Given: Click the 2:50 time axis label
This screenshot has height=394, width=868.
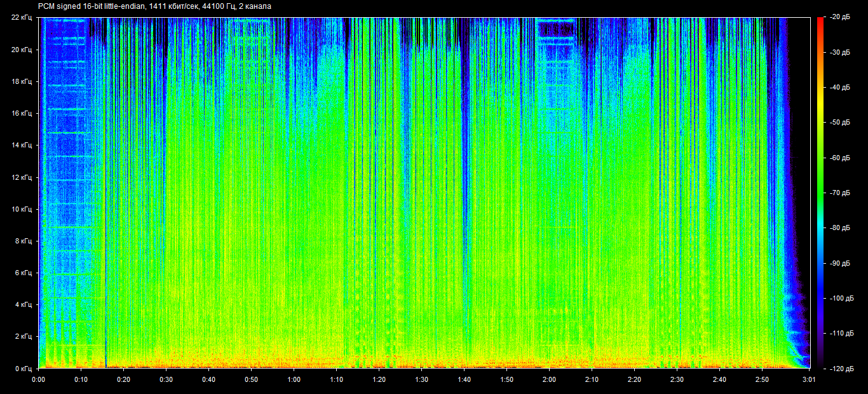Looking at the screenshot, I should tap(762, 379).
